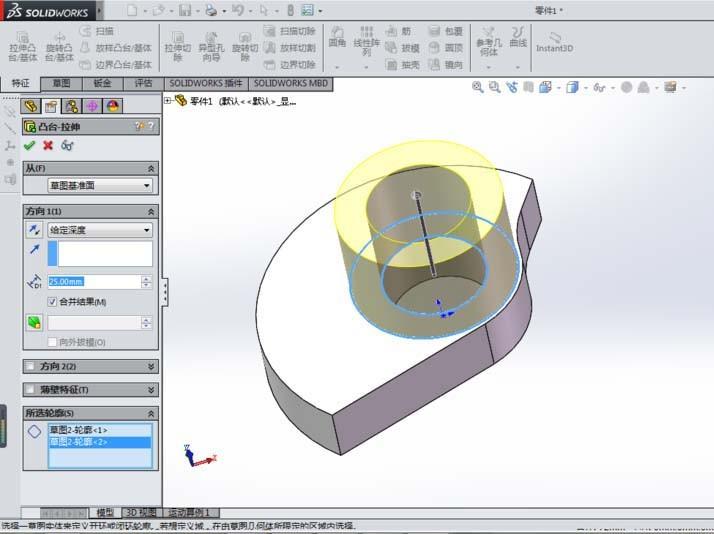714x534 pixels.
Task: Click the Rebuild traffic light icon
Action: tap(290, 10)
